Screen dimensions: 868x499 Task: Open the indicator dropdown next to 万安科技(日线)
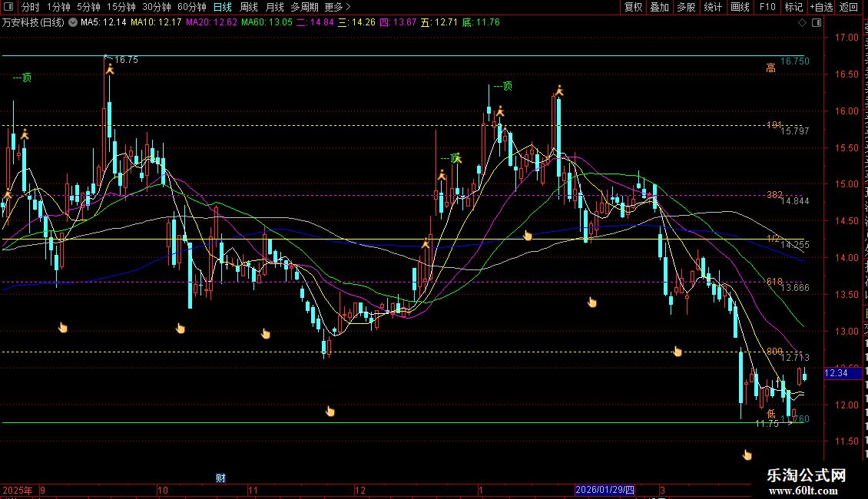coord(74,22)
